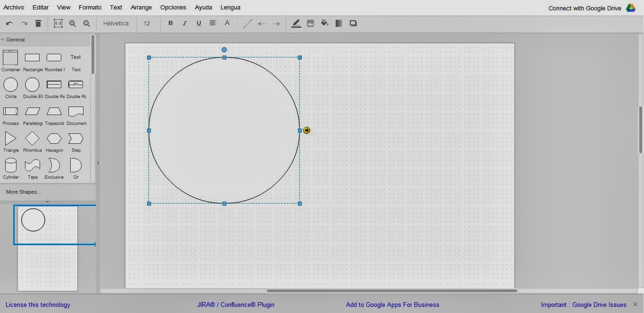Click the More Shapes button
Screen dimensions: 644x313
(23, 192)
